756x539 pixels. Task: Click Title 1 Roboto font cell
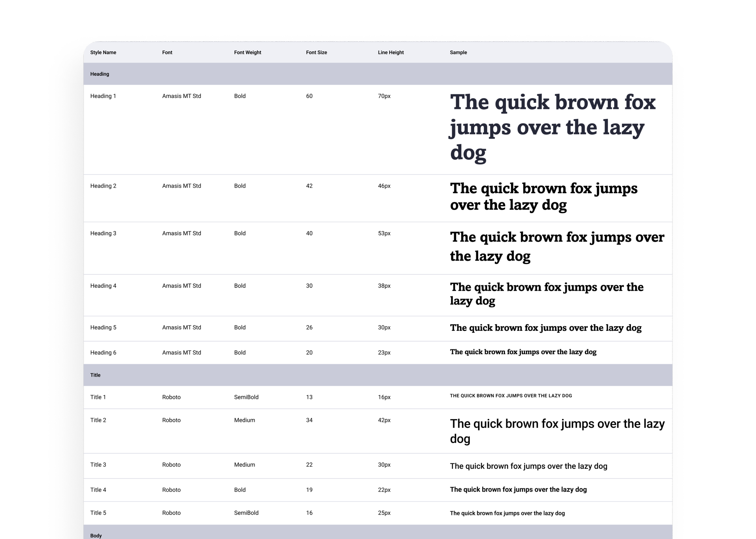171,397
